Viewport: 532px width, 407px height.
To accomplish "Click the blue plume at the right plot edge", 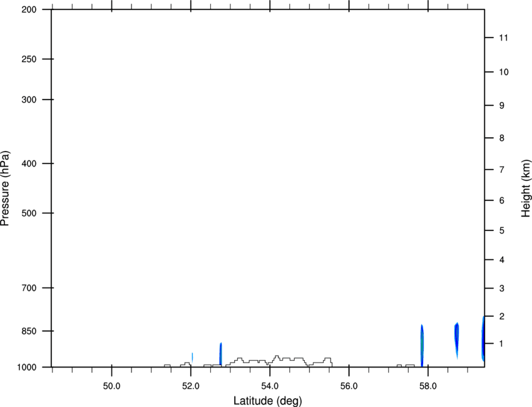I will click(483, 338).
